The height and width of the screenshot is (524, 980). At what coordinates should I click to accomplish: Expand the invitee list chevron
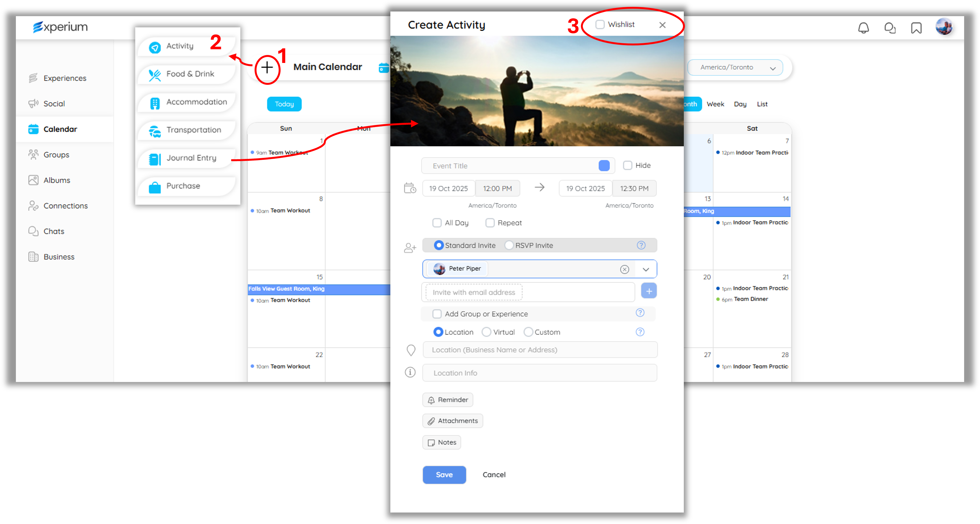645,269
